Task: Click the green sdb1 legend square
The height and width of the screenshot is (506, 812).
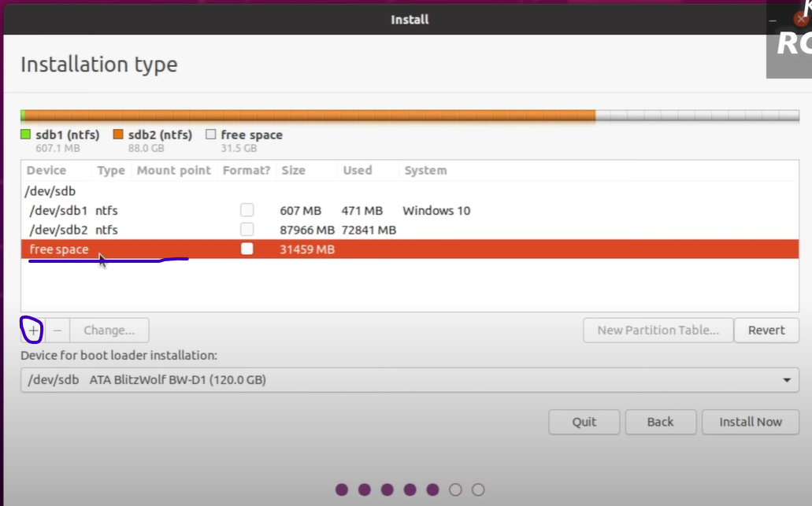Action: click(x=25, y=135)
